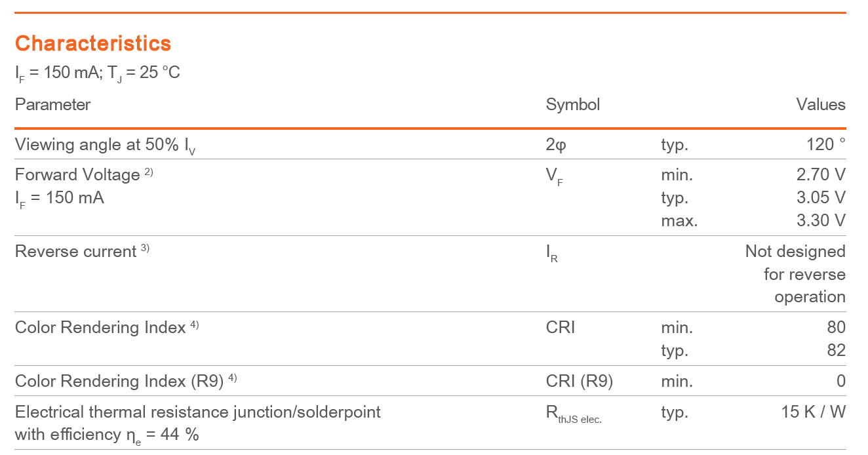Click the Not designed for reverse operation text
Image resolution: width=868 pixels, height=455 pixels.
click(795, 274)
